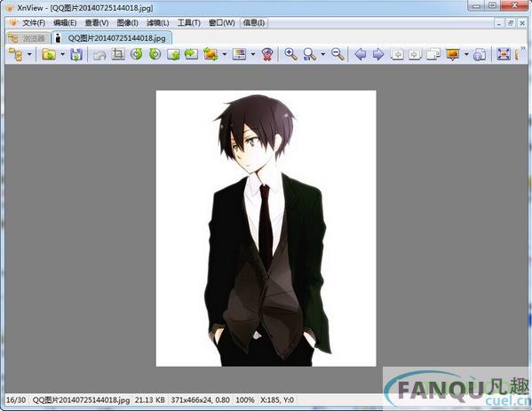Rotate image clockwise using toolbar icon

155,54
